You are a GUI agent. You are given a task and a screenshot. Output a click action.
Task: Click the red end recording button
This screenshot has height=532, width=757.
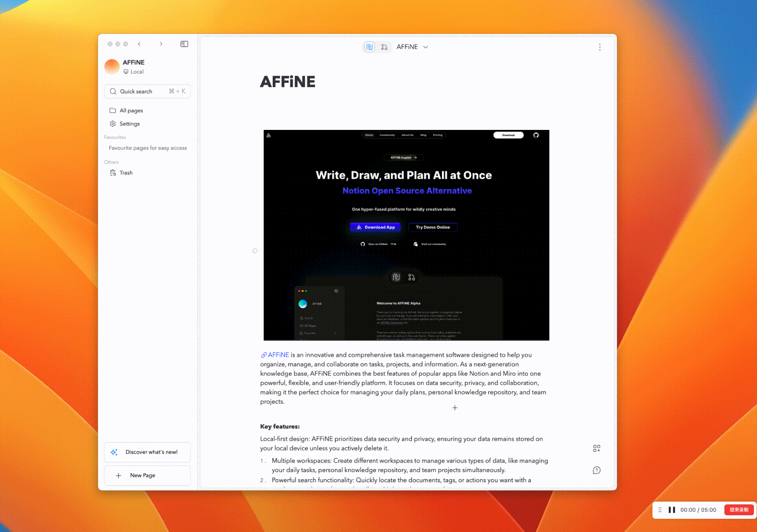pyautogui.click(x=739, y=510)
